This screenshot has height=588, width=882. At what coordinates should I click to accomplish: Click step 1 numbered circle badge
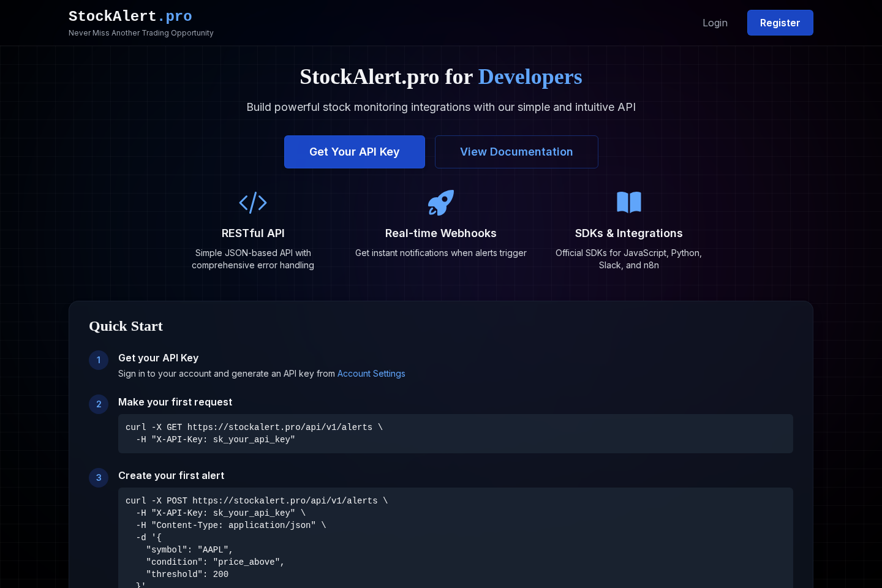(99, 360)
